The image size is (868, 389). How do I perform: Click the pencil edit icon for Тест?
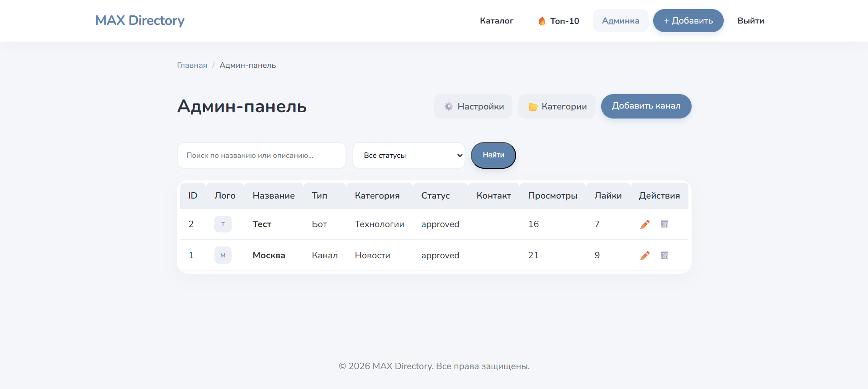pyautogui.click(x=645, y=224)
